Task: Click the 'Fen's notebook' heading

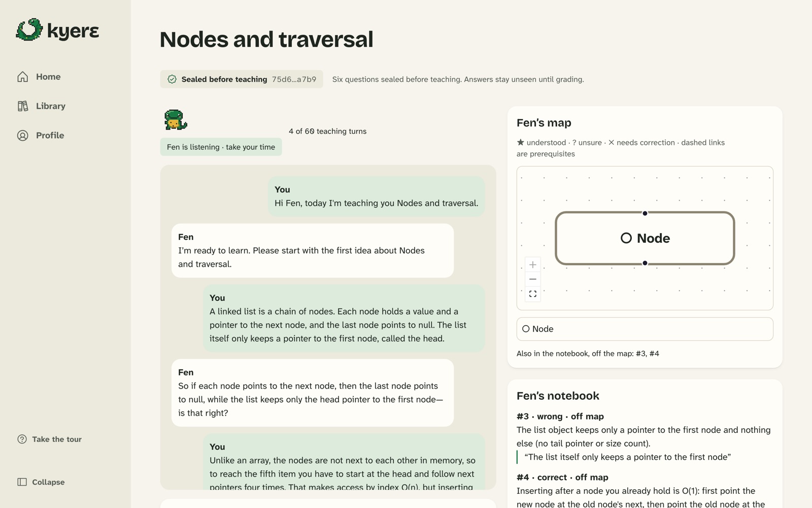Action: click(558, 396)
